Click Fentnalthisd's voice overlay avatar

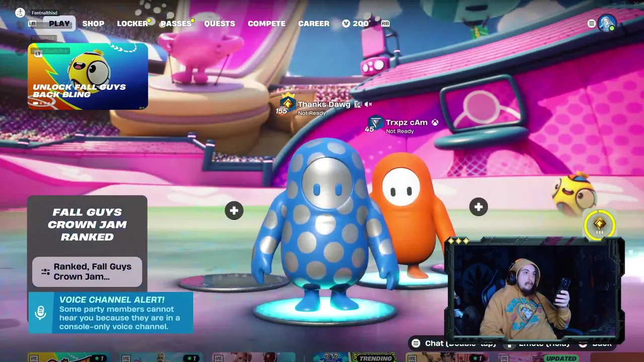pyautogui.click(x=20, y=13)
